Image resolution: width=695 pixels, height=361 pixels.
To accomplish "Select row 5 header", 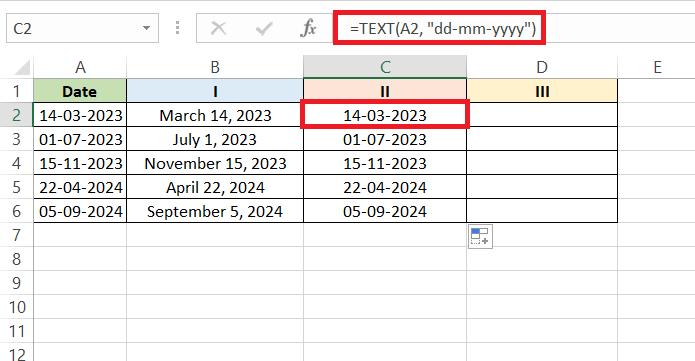I will 16,187.
